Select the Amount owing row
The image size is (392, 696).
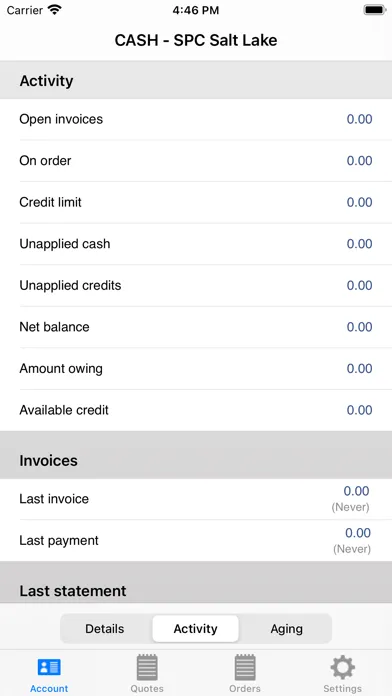[x=196, y=368]
